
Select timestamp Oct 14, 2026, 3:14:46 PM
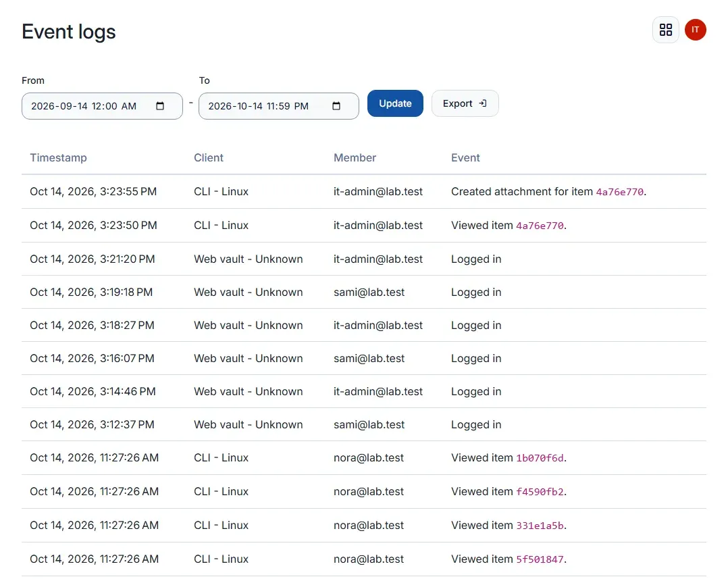pyautogui.click(x=93, y=392)
